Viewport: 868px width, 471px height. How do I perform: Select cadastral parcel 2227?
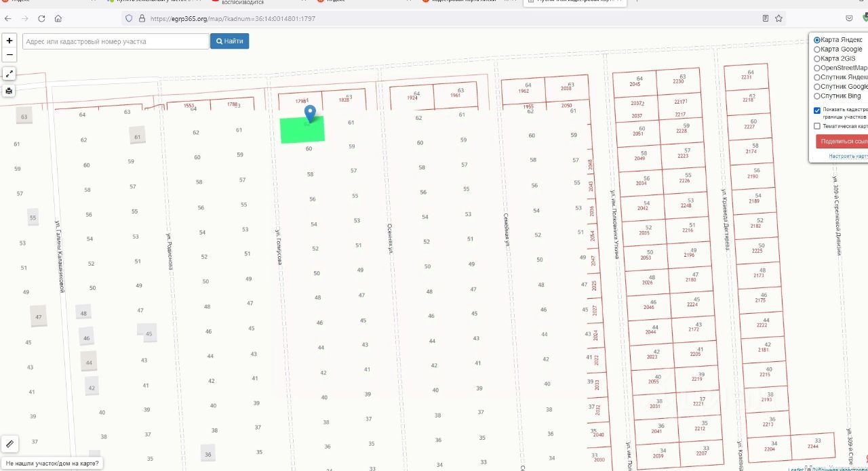tap(749, 127)
